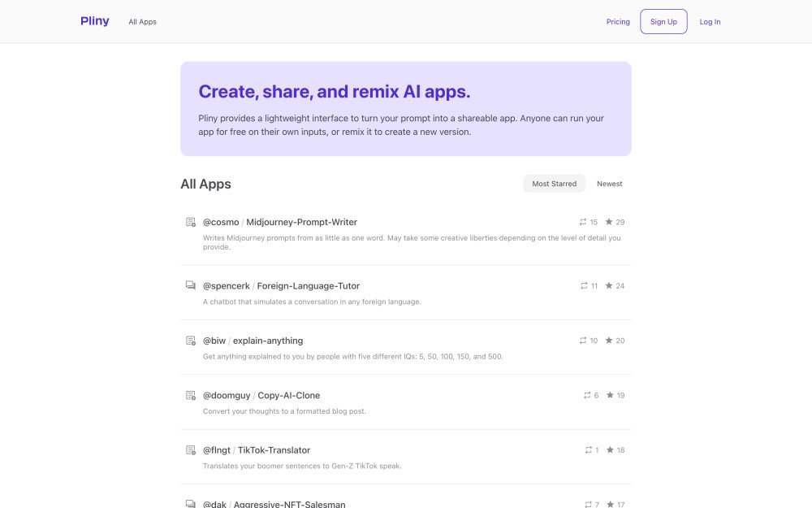Click the chat icon beside Foreign-Language-Tutor
Screen dimensions: 812x508
point(190,285)
